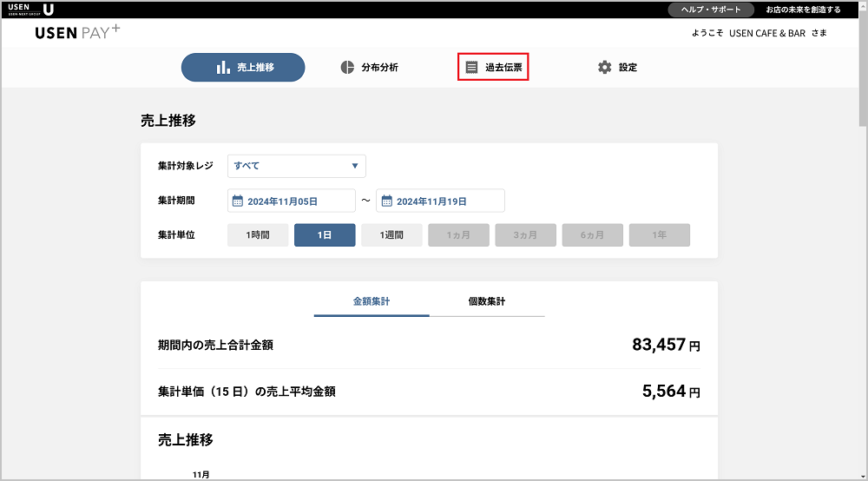Click the pie chart icon for 分布分析
The height and width of the screenshot is (481, 868).
[347, 67]
